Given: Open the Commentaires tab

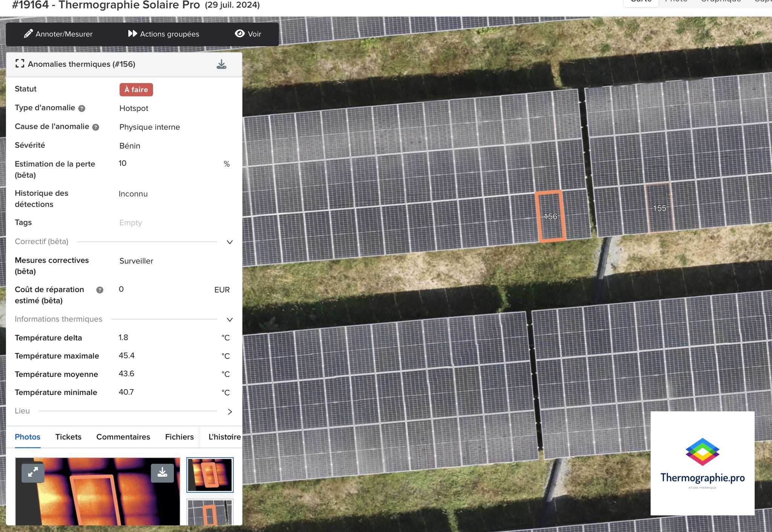Looking at the screenshot, I should click(x=123, y=437).
